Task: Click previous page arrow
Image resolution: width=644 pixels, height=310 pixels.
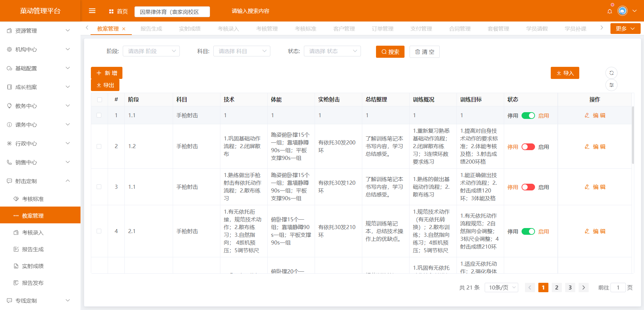Action: tap(530, 287)
